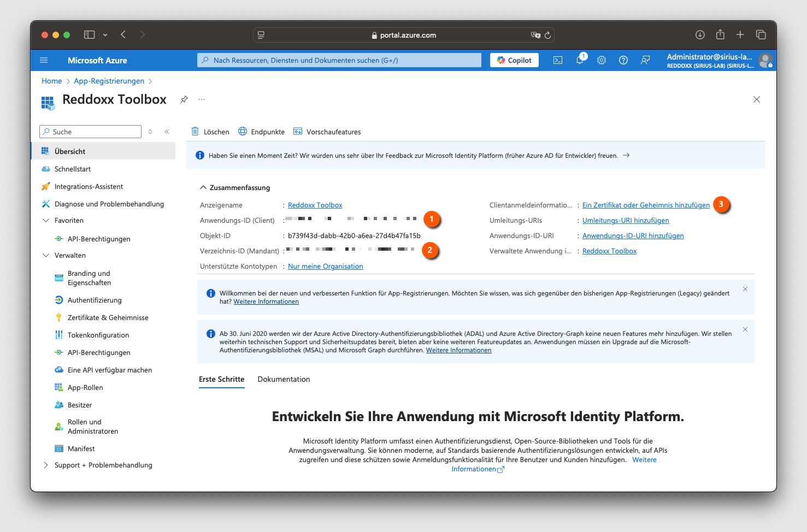
Task: Click the Reddoxx Toolbox Anzeigename link
Action: click(x=315, y=205)
